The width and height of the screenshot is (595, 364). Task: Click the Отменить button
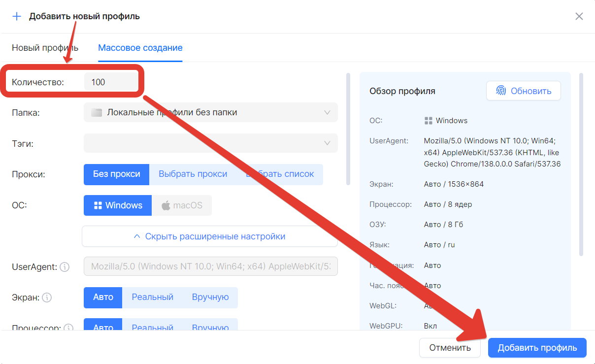450,348
